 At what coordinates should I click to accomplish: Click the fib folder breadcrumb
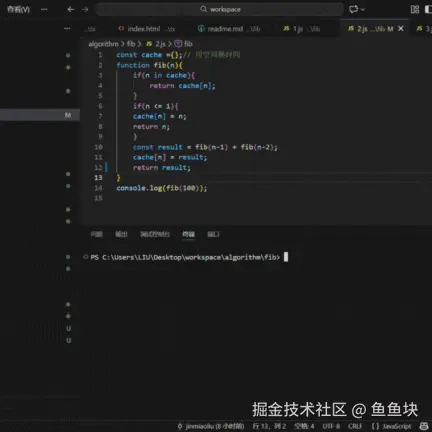[131, 44]
